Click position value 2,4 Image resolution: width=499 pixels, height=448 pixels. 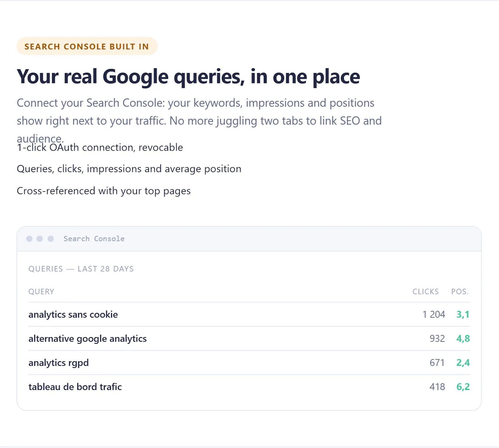(x=463, y=363)
